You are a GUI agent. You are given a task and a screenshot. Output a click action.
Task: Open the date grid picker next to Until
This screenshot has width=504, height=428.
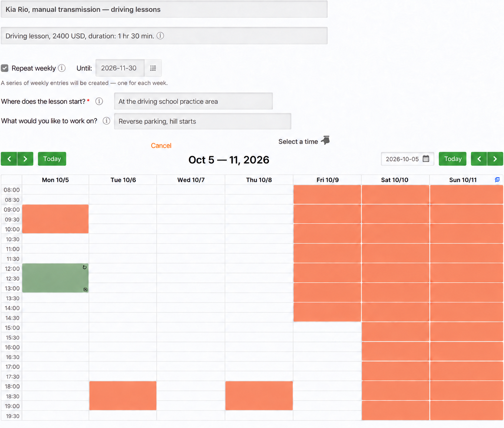[153, 68]
